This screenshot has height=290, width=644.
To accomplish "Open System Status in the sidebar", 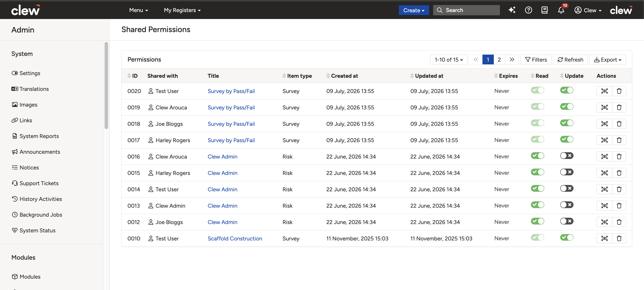I will [33, 231].
